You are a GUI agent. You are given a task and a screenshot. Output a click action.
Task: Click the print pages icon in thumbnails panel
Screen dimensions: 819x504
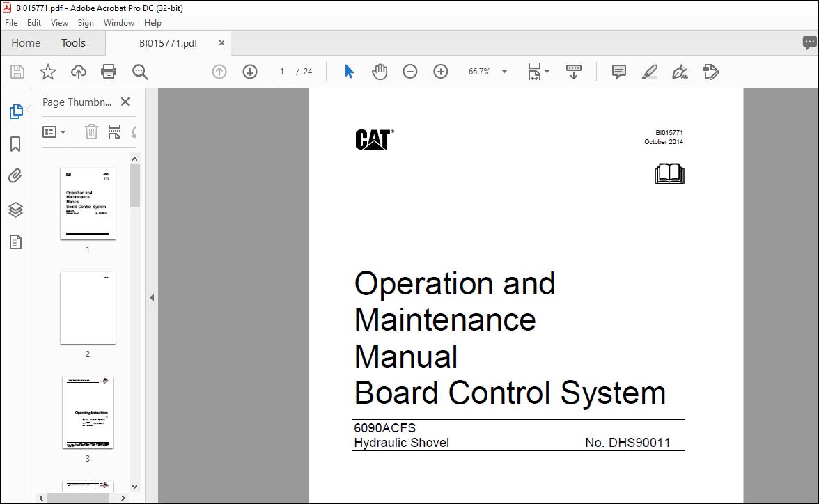click(x=114, y=132)
